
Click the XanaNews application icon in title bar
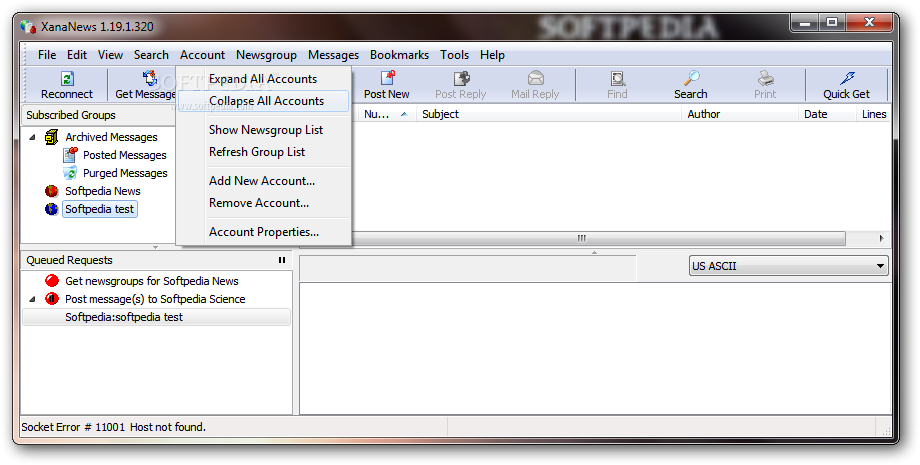(28, 26)
